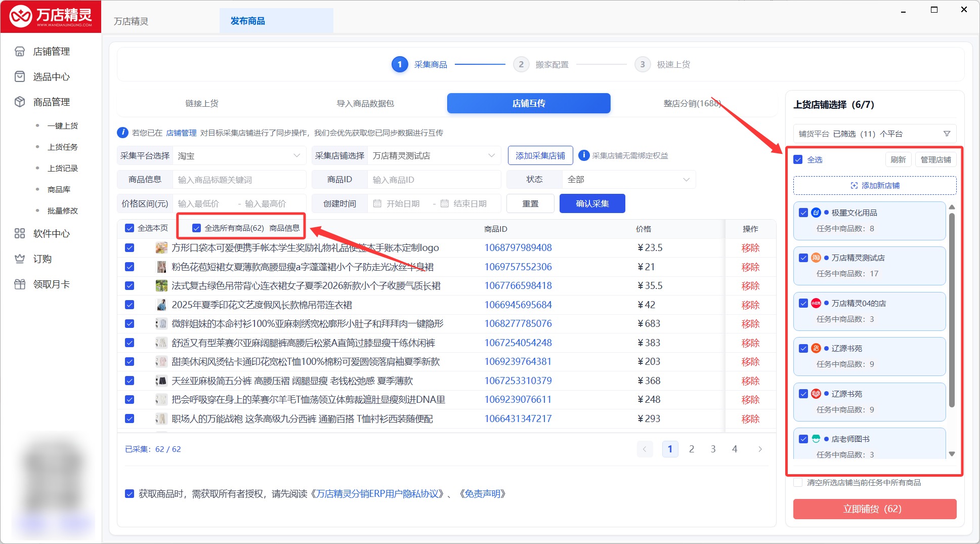This screenshot has width=980, height=544.
Task: Open the 采集店铺选择 万店精灵测试店 dropdown
Action: [x=434, y=155]
